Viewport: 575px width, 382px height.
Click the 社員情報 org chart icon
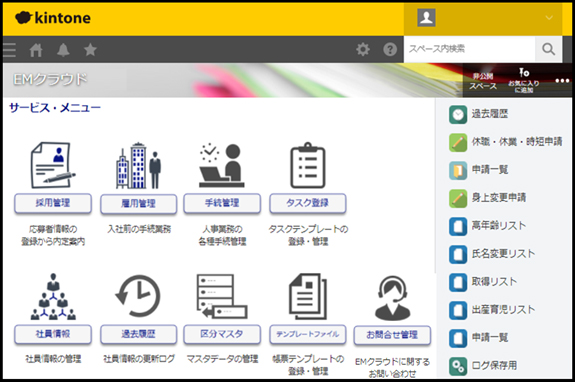coord(53,296)
